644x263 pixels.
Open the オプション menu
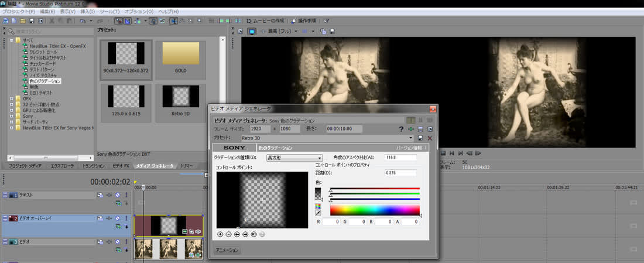[139, 11]
